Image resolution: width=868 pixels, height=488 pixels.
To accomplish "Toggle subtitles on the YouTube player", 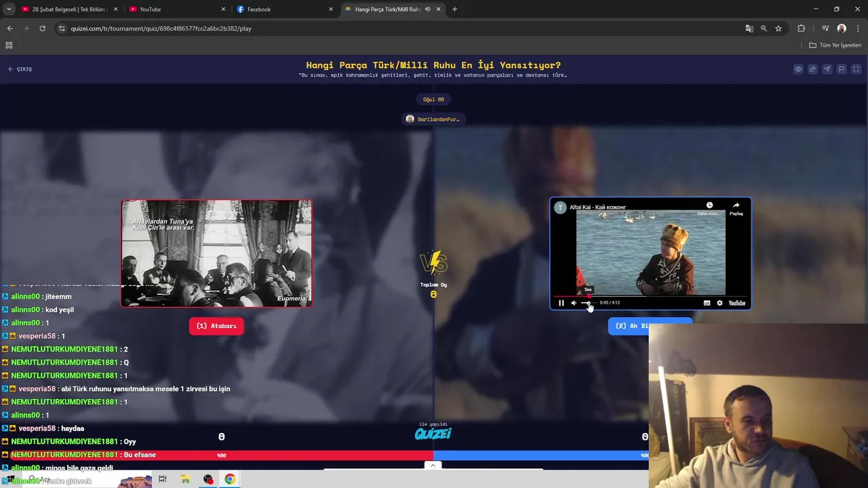I will tap(707, 303).
